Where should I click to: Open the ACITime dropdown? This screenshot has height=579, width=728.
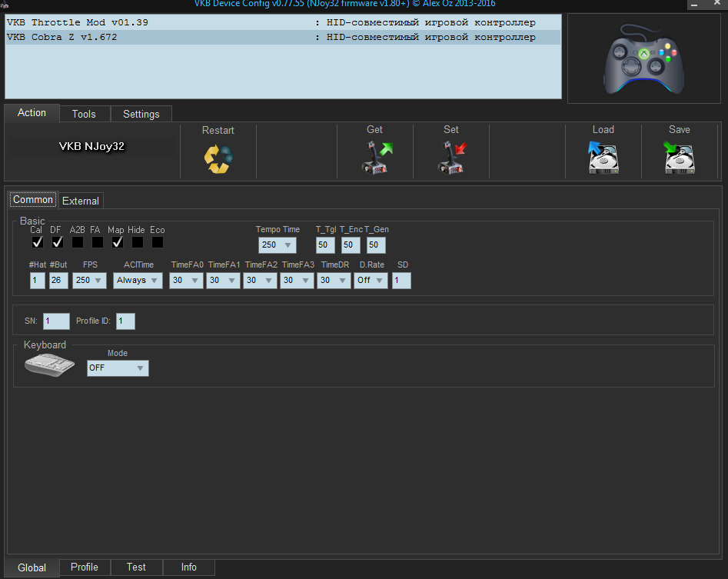pos(138,281)
